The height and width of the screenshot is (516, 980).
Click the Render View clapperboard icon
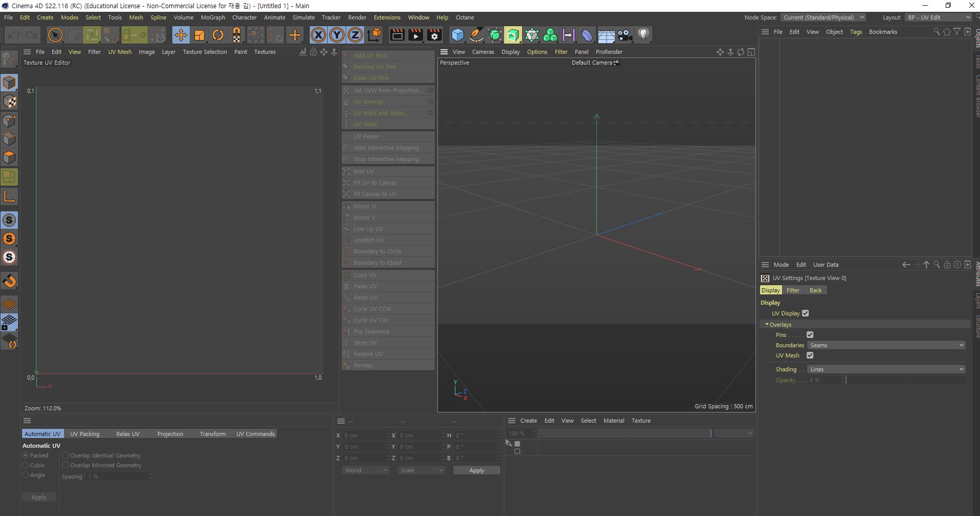tap(397, 35)
